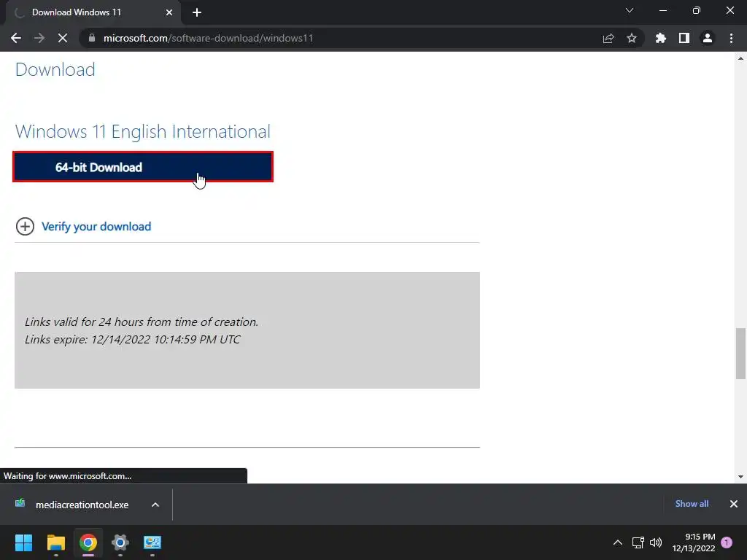
Task: Open Chrome's three-dot menu
Action: pyautogui.click(x=731, y=38)
